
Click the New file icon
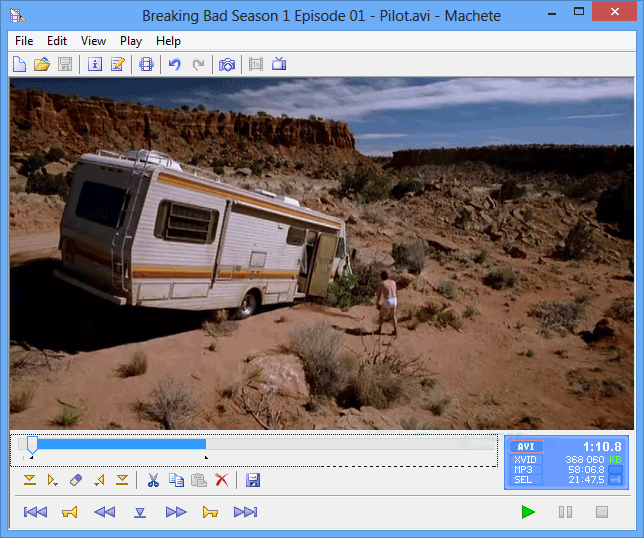pyautogui.click(x=20, y=65)
